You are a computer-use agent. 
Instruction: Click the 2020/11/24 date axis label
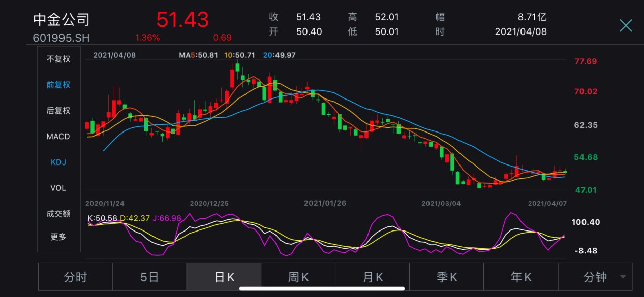105,203
